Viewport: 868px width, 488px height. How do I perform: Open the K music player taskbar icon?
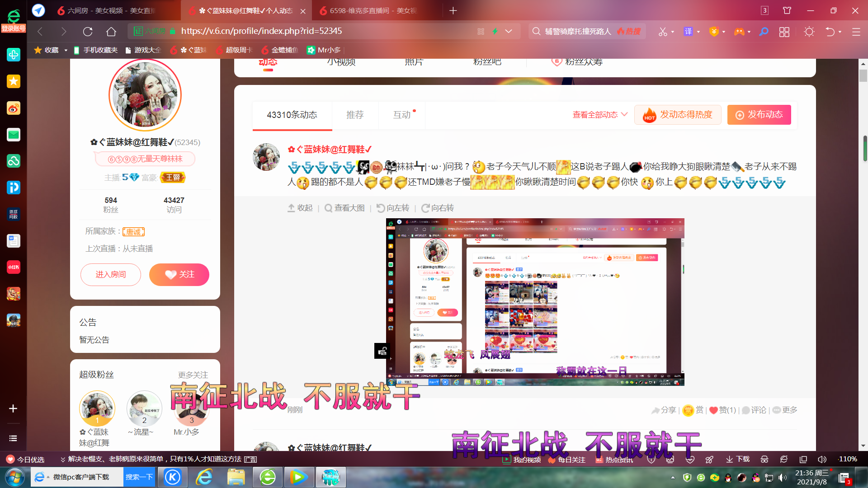[x=173, y=477]
